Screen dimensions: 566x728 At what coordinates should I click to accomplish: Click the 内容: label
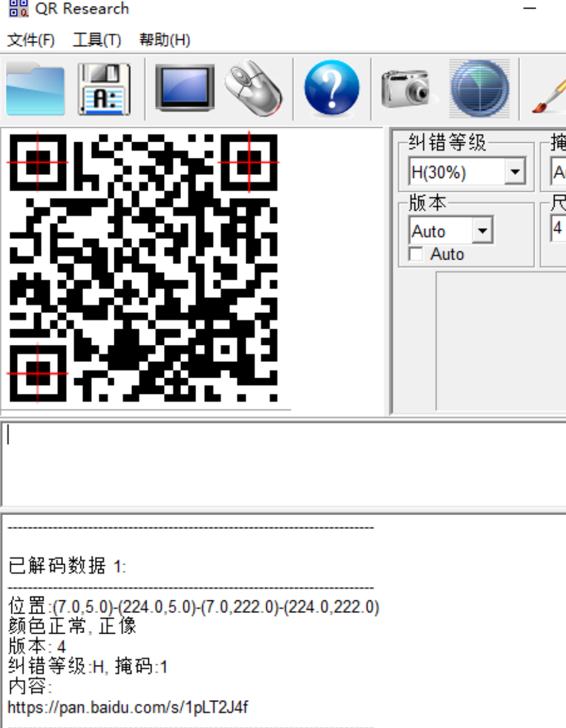click(x=30, y=687)
